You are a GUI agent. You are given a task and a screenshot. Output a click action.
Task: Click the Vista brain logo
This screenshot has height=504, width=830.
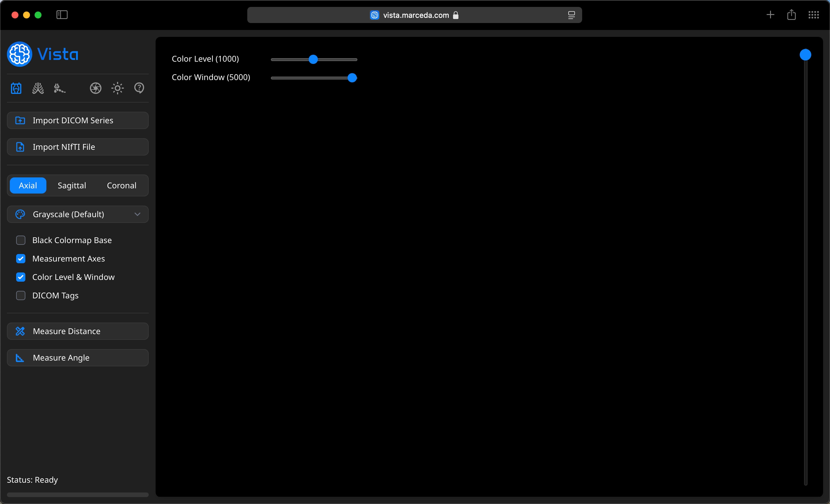point(20,54)
